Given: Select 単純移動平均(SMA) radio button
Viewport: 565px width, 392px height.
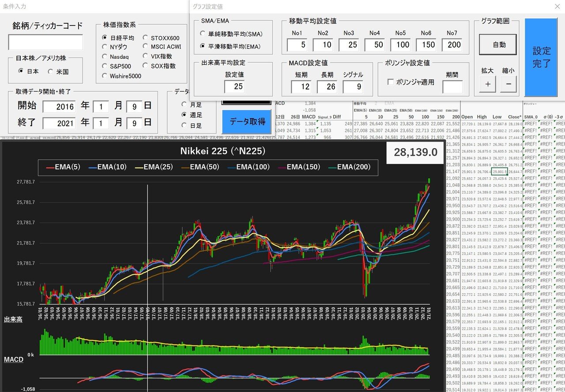Looking at the screenshot, I should (x=203, y=34).
